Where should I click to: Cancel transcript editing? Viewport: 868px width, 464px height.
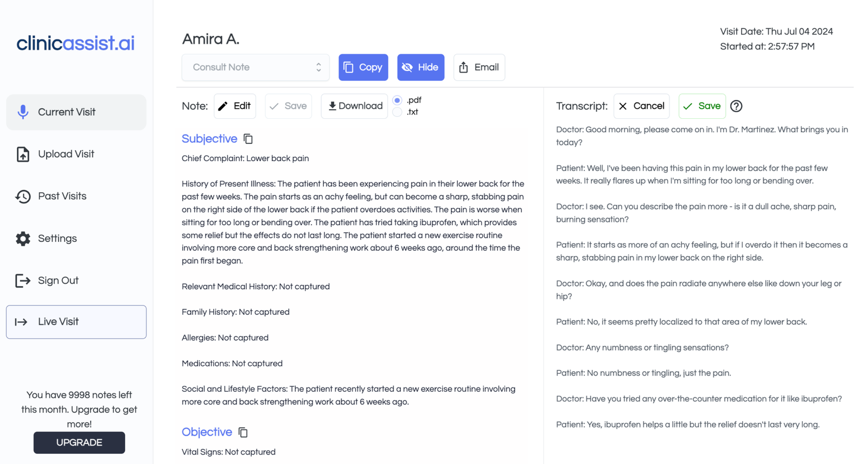pyautogui.click(x=641, y=106)
